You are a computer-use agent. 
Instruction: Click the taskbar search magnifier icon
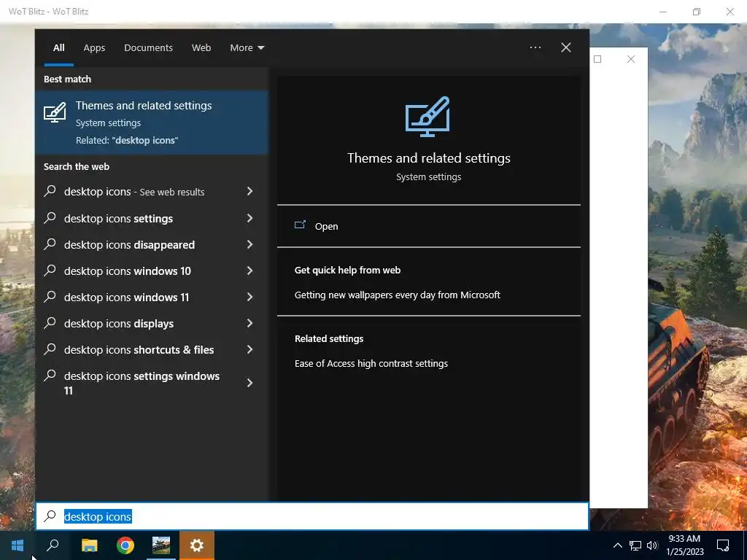coord(53,545)
